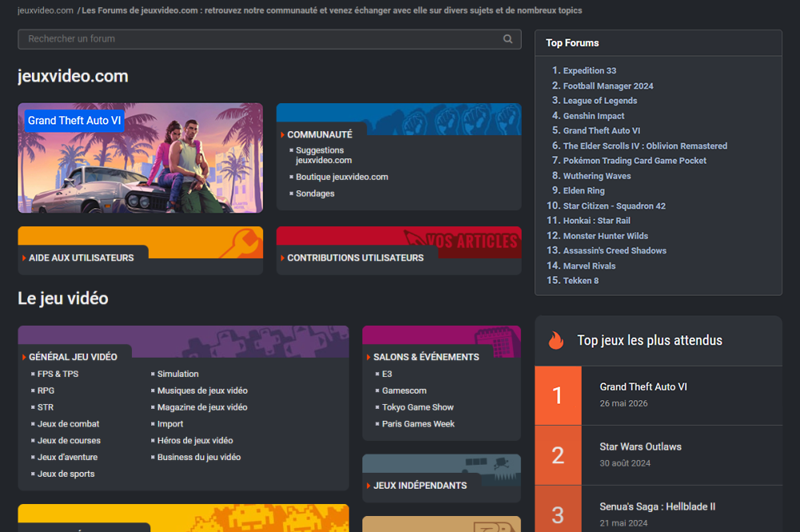800x532 pixels.
Task: Open Business du jeu vidéo forum
Action: (x=199, y=457)
